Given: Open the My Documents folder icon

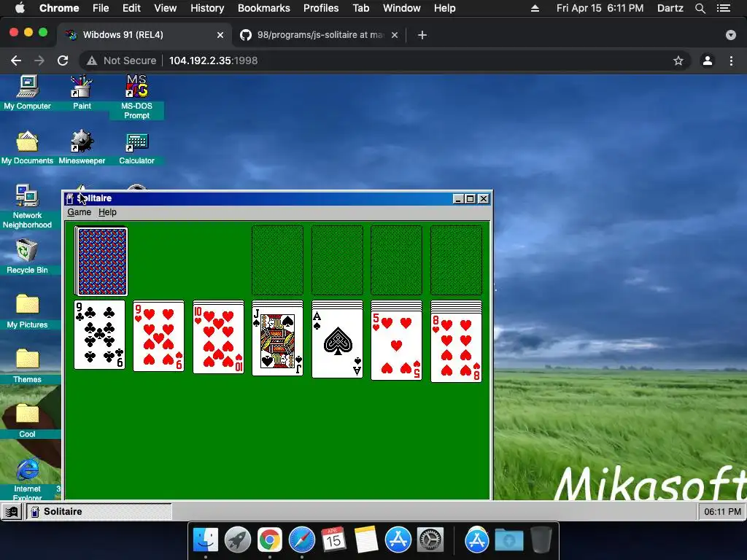Looking at the screenshot, I should click(27, 147).
